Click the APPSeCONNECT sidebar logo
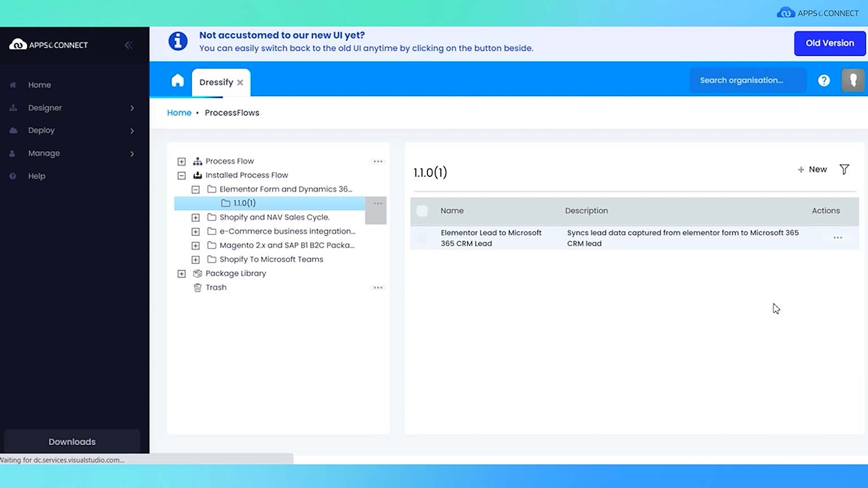 coord(49,45)
